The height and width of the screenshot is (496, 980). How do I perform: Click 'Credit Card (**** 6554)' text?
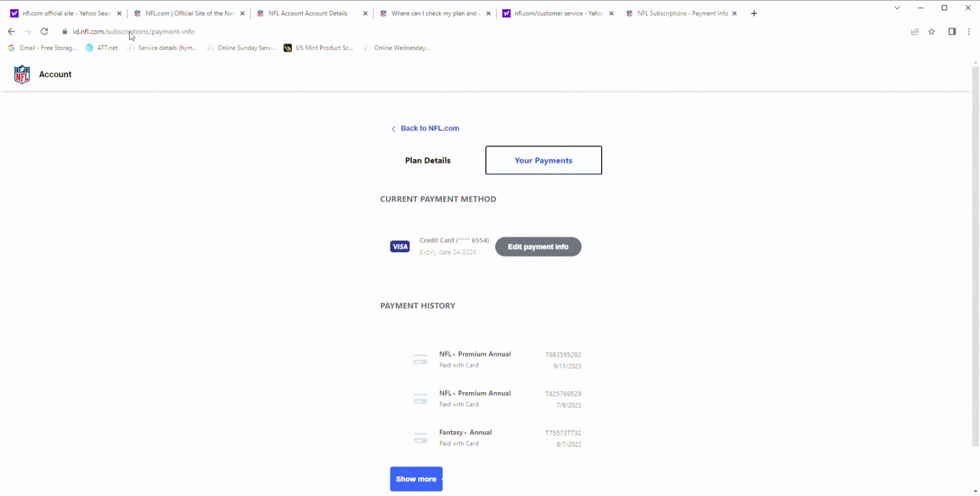coord(454,240)
